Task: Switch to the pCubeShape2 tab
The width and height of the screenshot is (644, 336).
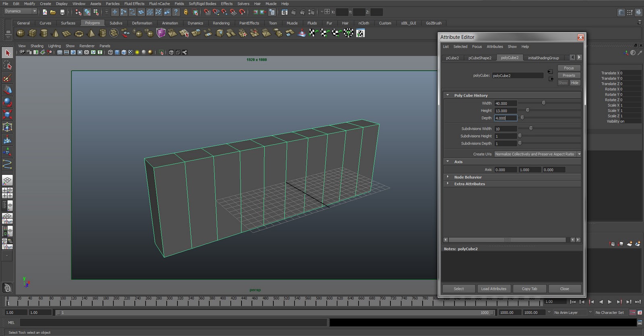Action: pyautogui.click(x=480, y=58)
